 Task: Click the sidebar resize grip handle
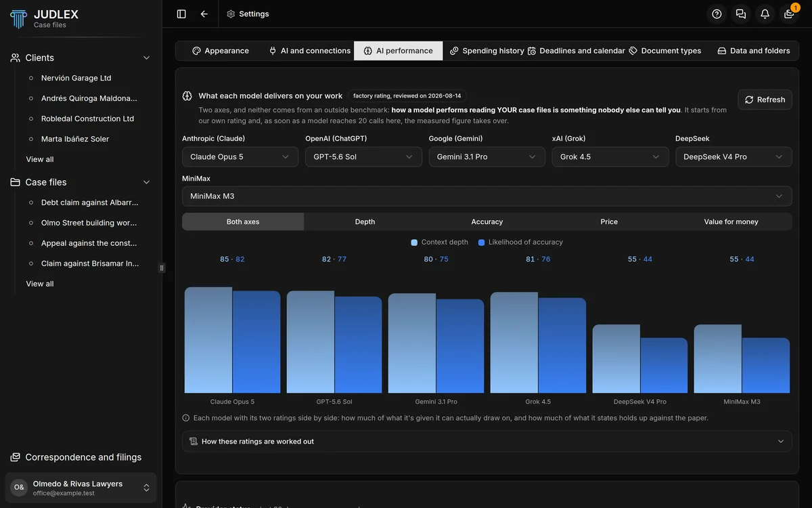click(162, 268)
